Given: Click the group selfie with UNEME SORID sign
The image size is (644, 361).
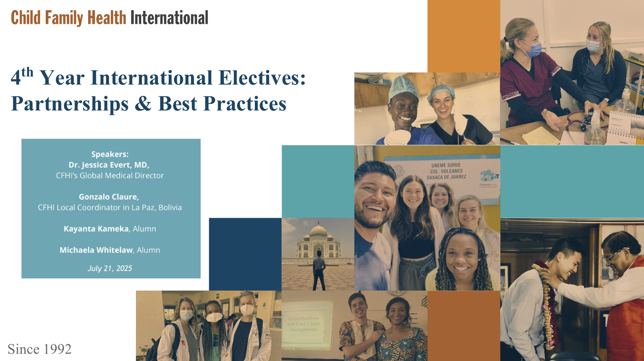Looking at the screenshot, I should point(427,219).
